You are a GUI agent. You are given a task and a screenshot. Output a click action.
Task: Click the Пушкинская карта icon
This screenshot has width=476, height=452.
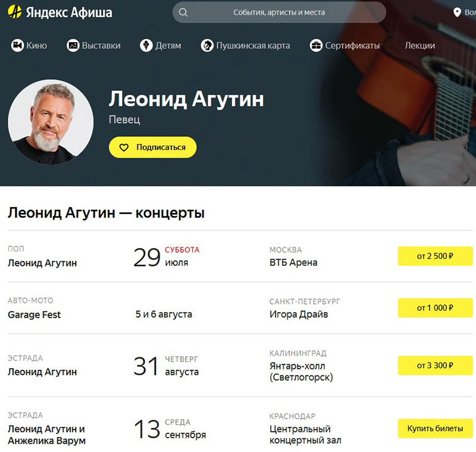pyautogui.click(x=207, y=46)
